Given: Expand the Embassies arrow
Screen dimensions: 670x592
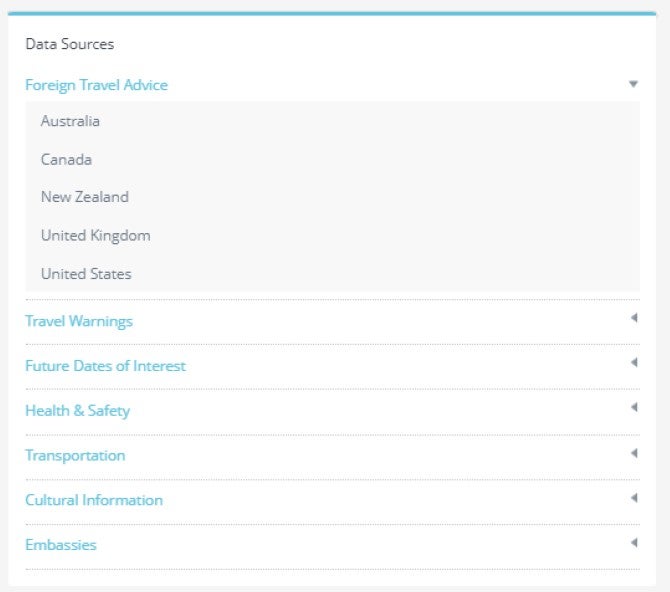Looking at the screenshot, I should click(635, 543).
